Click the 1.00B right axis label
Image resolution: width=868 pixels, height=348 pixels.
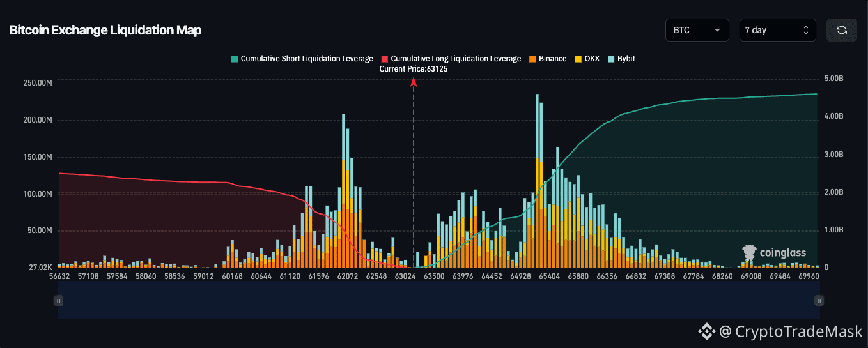pyautogui.click(x=833, y=230)
